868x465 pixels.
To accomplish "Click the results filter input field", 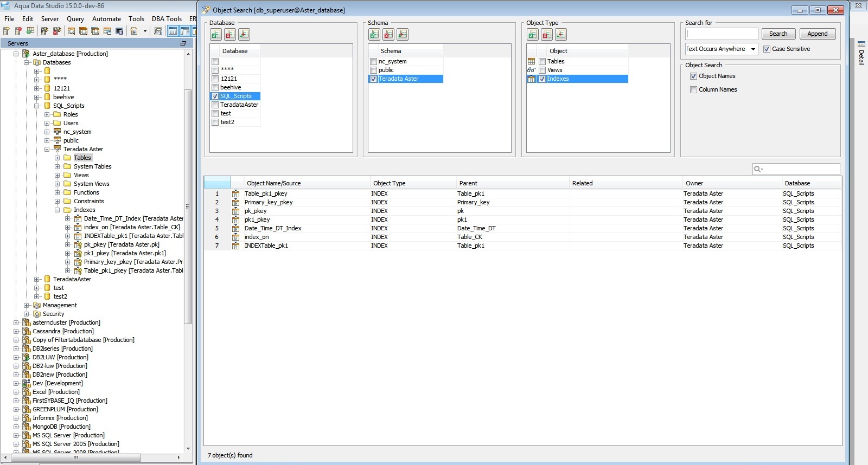I will tap(796, 169).
